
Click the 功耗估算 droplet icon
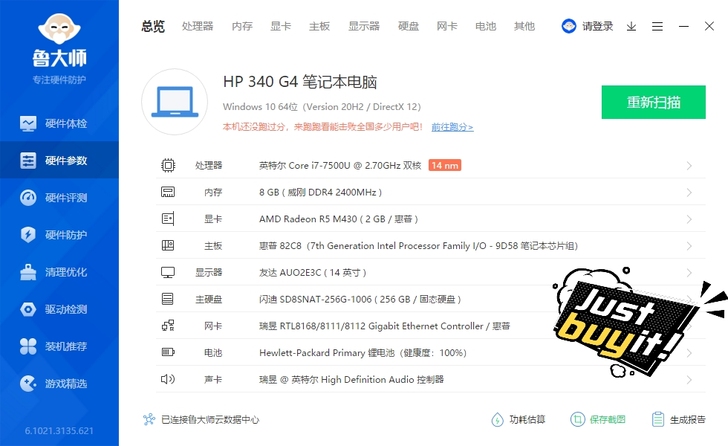pos(497,420)
